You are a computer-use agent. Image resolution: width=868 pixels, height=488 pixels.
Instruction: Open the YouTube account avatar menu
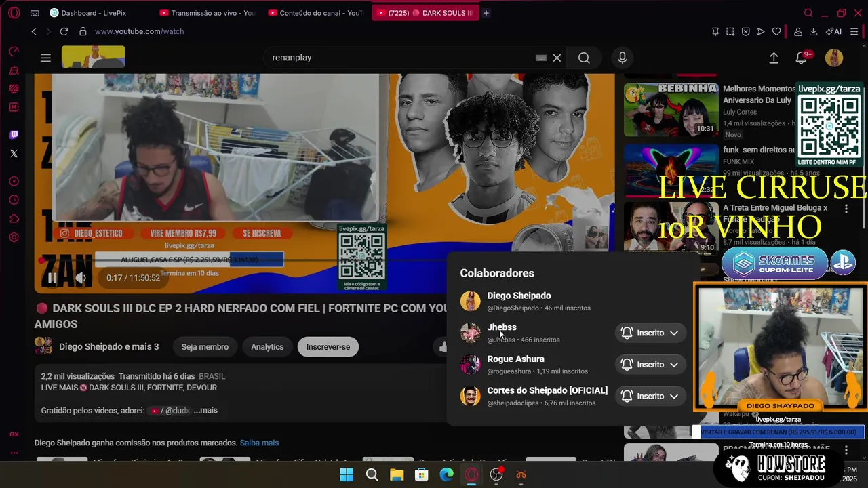(834, 58)
